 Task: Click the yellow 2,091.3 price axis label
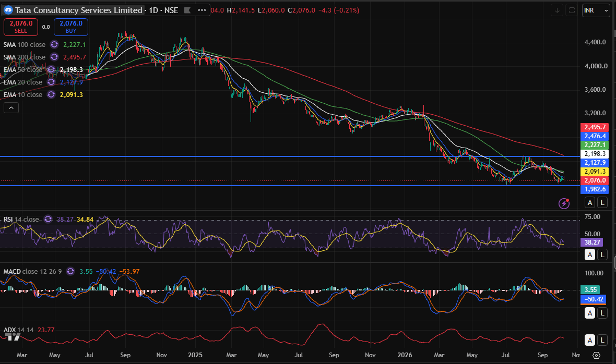[x=595, y=172]
